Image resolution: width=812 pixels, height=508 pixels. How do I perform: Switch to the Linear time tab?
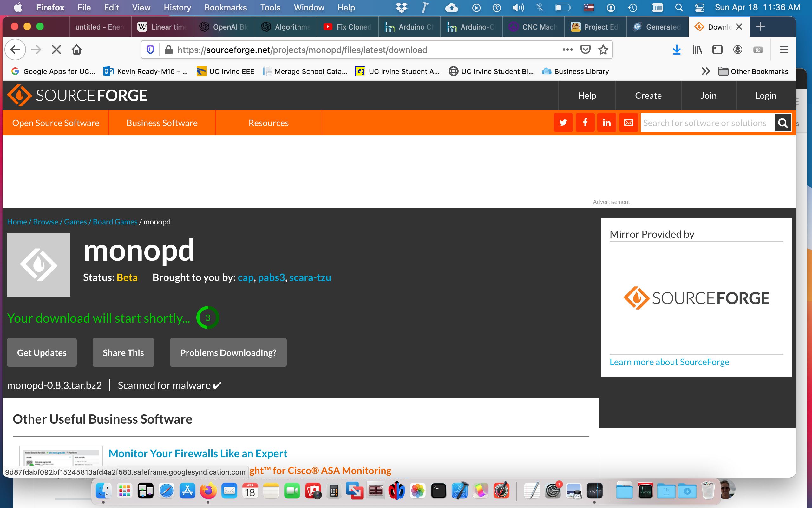[x=162, y=27]
